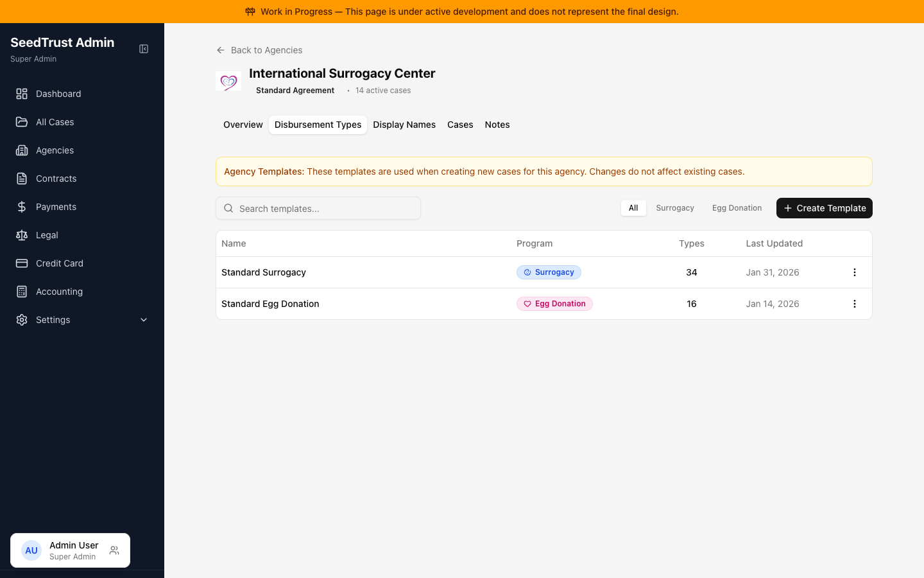The width and height of the screenshot is (924, 578).
Task: Click the All Cases folder icon
Action: point(22,122)
